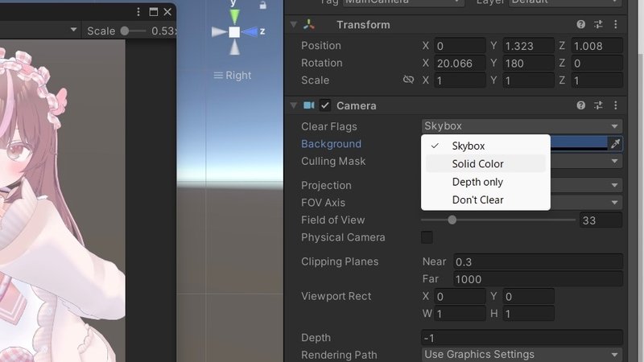Choose Solid Color clear flag

coord(485,164)
